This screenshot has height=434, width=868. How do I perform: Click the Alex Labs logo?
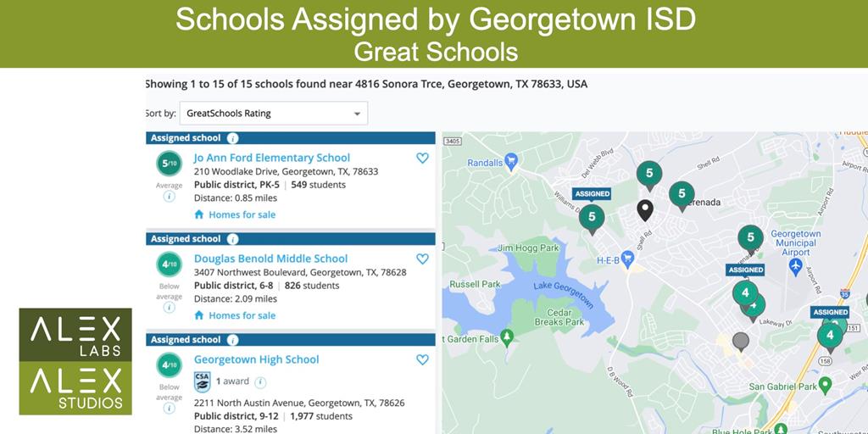pyautogui.click(x=75, y=335)
